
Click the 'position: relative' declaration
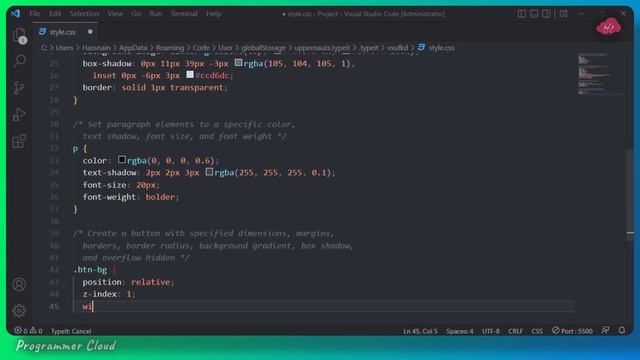128,282
